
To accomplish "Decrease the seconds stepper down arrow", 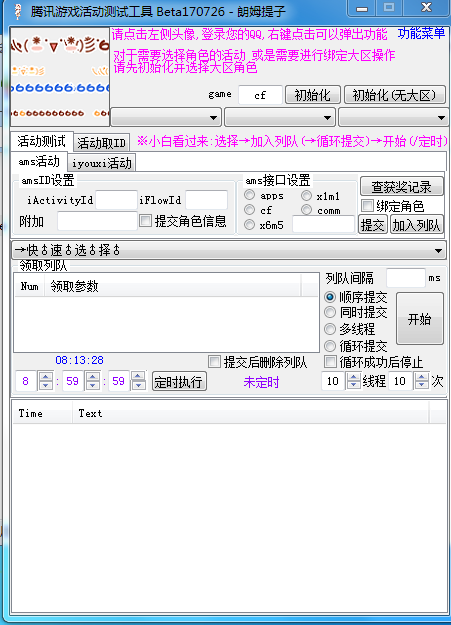I will pyautogui.click(x=138, y=385).
